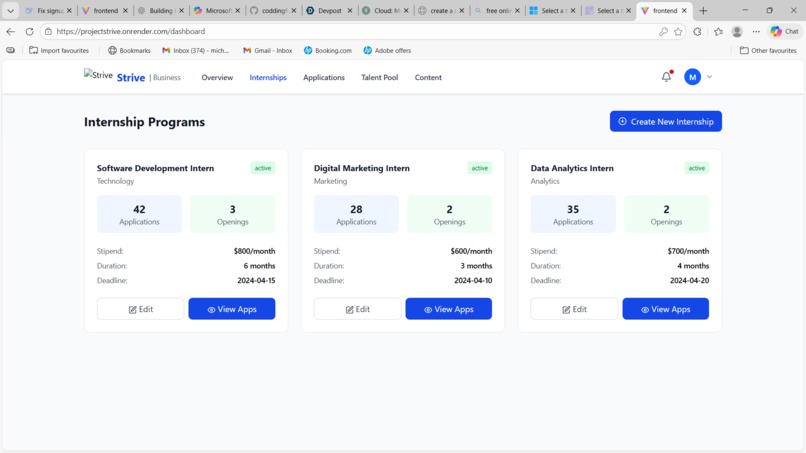Click the Strive logo image
This screenshot has height=453, width=806.
(98, 75)
